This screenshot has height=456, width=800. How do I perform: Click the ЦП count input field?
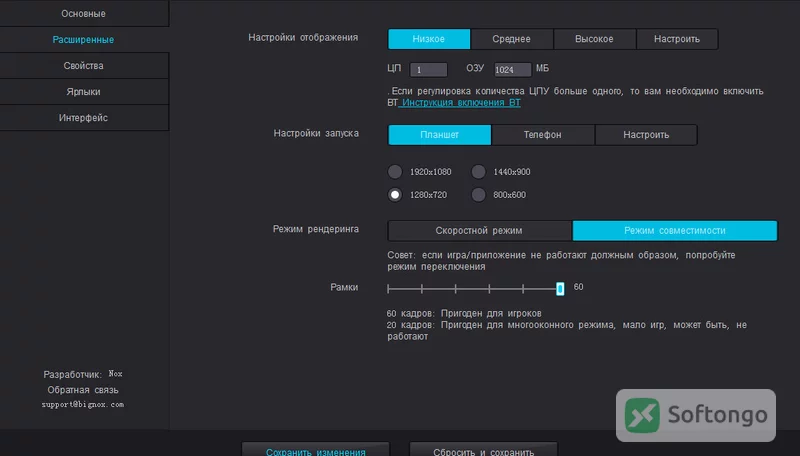[x=429, y=70]
